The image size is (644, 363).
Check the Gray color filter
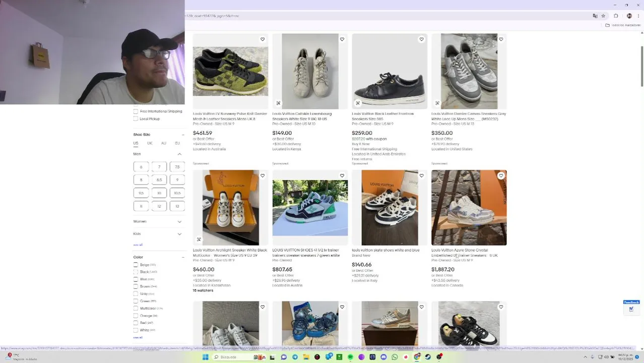tap(136, 293)
